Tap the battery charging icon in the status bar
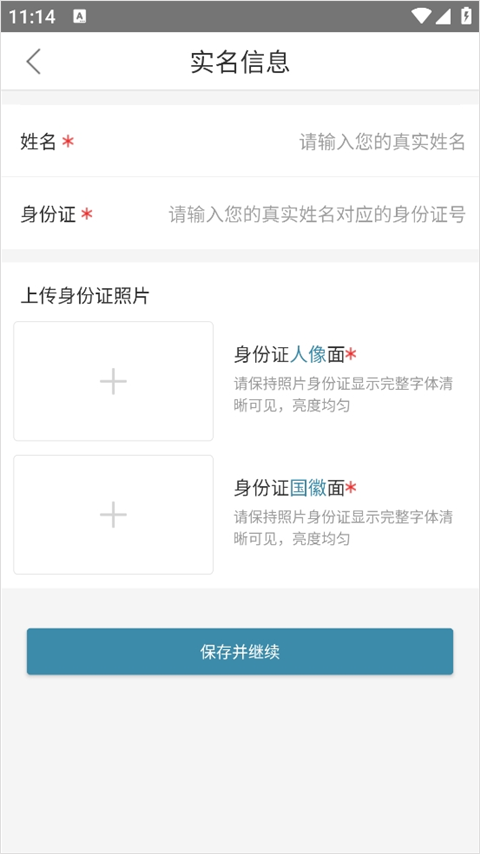This screenshot has width=480, height=854. pos(466,16)
